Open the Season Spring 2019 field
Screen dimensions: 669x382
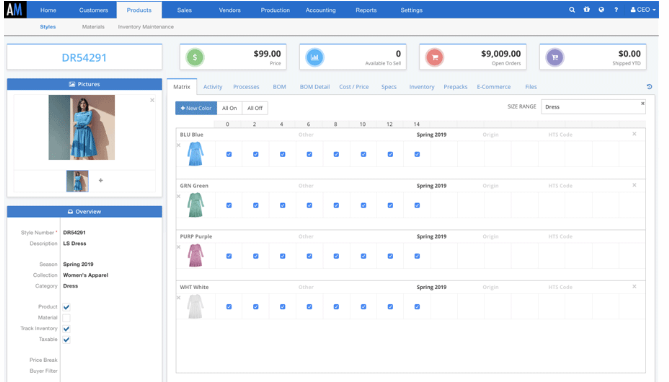point(78,264)
